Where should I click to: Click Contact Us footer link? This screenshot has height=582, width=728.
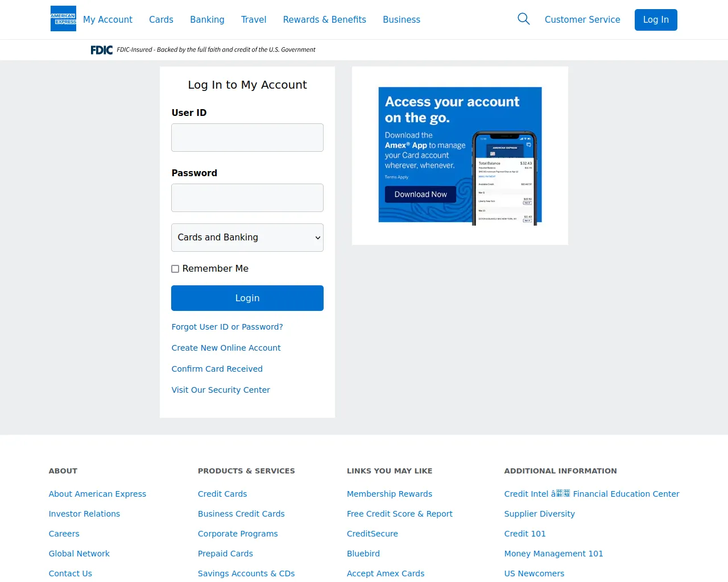pos(70,573)
